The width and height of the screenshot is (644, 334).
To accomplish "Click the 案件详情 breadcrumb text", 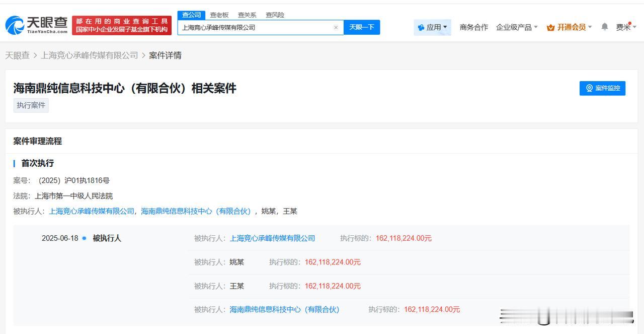I will 165,55.
